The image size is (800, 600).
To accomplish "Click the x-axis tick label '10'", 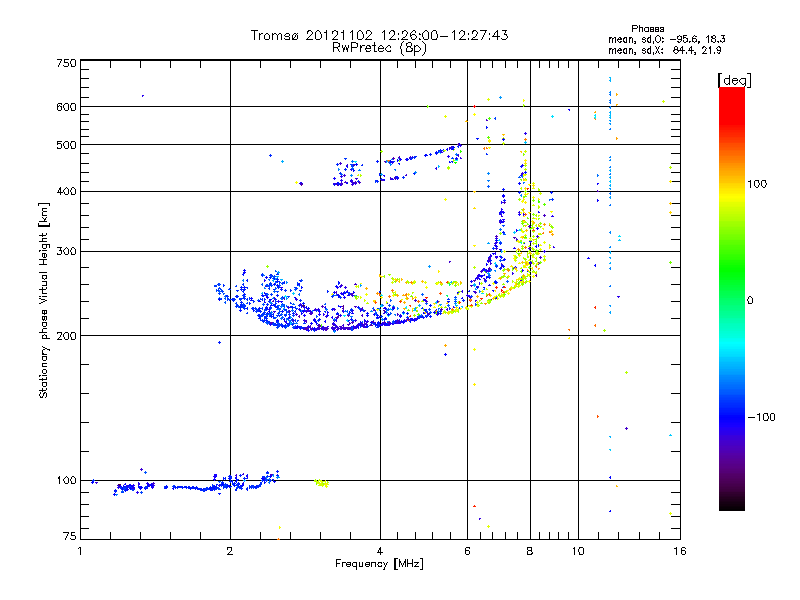I will tap(578, 551).
